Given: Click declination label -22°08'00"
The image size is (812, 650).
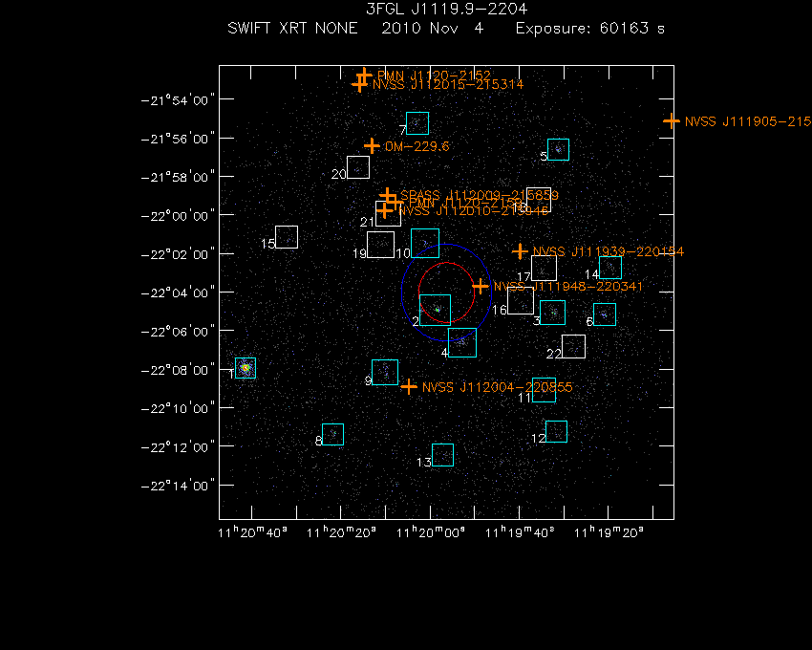Looking at the screenshot, I should tap(177, 370).
